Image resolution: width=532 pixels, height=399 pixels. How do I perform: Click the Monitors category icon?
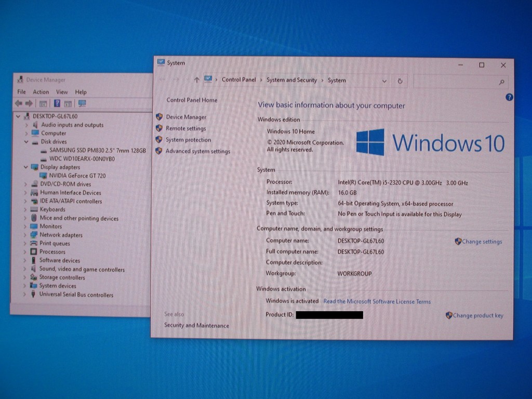(x=34, y=226)
